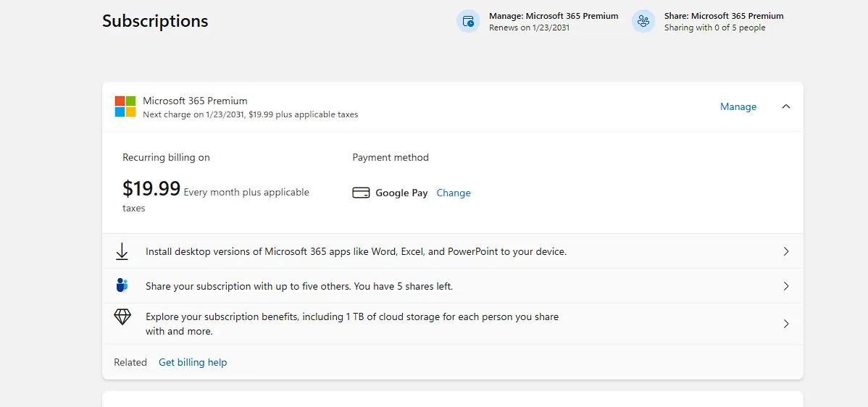The height and width of the screenshot is (407, 868).
Task: Click Explore your subscription benefits text
Action: tap(352, 324)
